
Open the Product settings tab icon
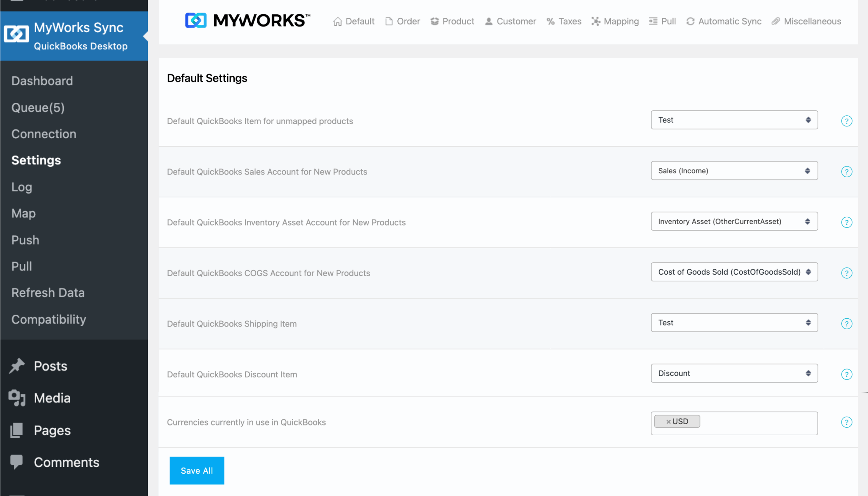[434, 21]
